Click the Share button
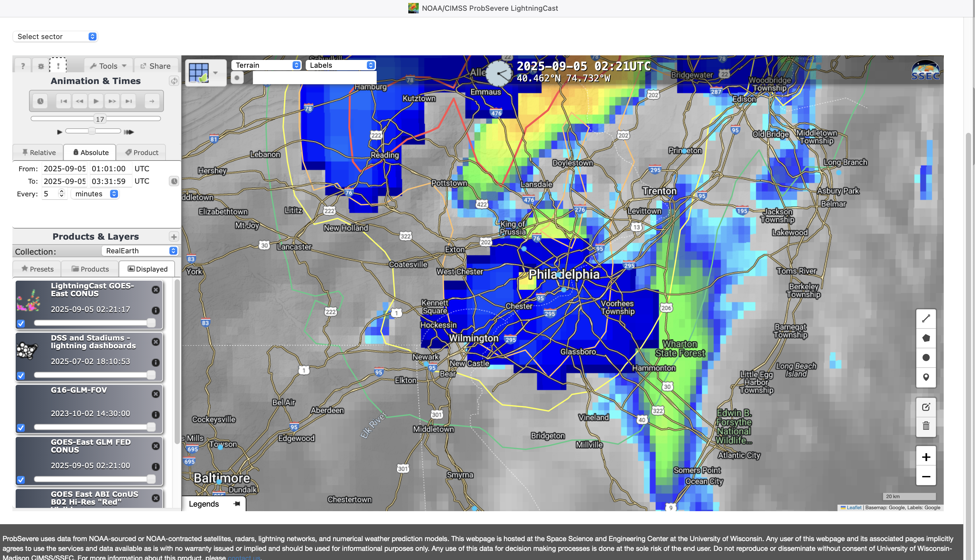This screenshot has width=975, height=560. (155, 66)
